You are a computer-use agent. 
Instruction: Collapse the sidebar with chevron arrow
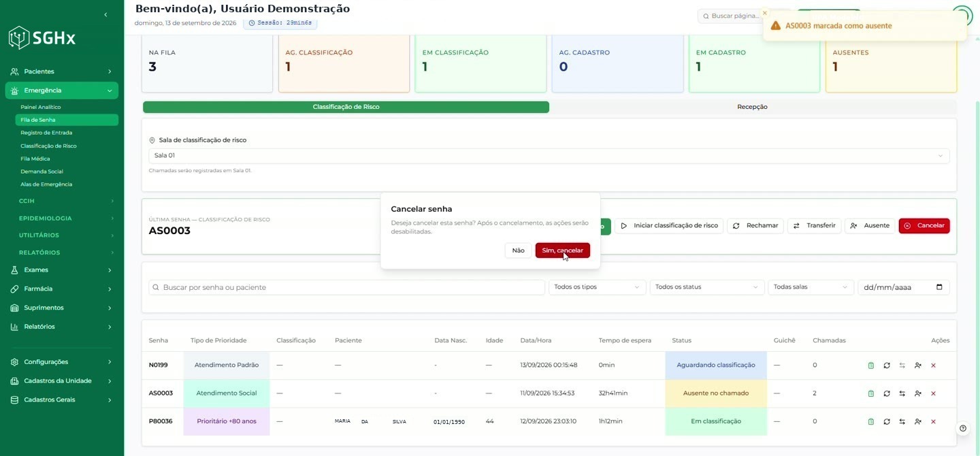[x=105, y=14]
